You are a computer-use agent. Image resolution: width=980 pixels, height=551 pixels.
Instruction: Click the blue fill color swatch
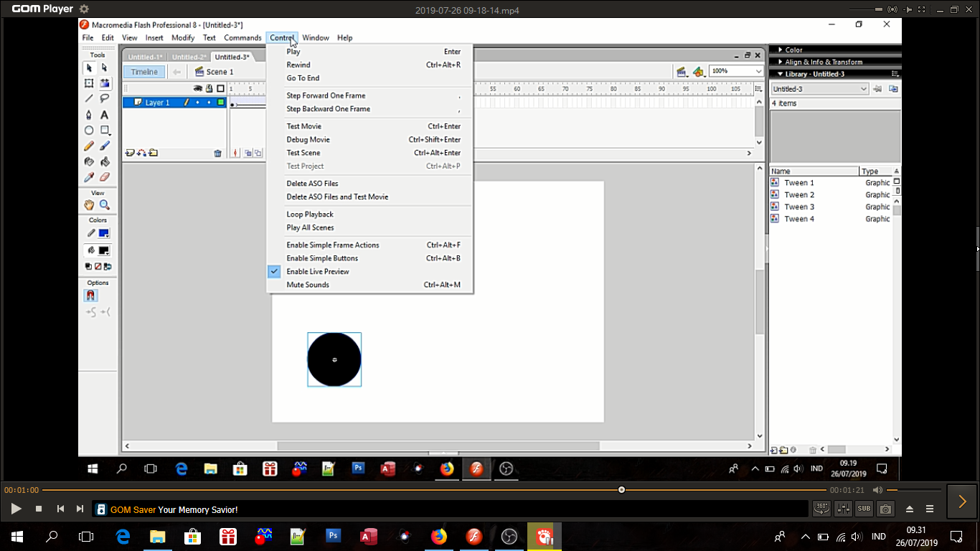[104, 233]
